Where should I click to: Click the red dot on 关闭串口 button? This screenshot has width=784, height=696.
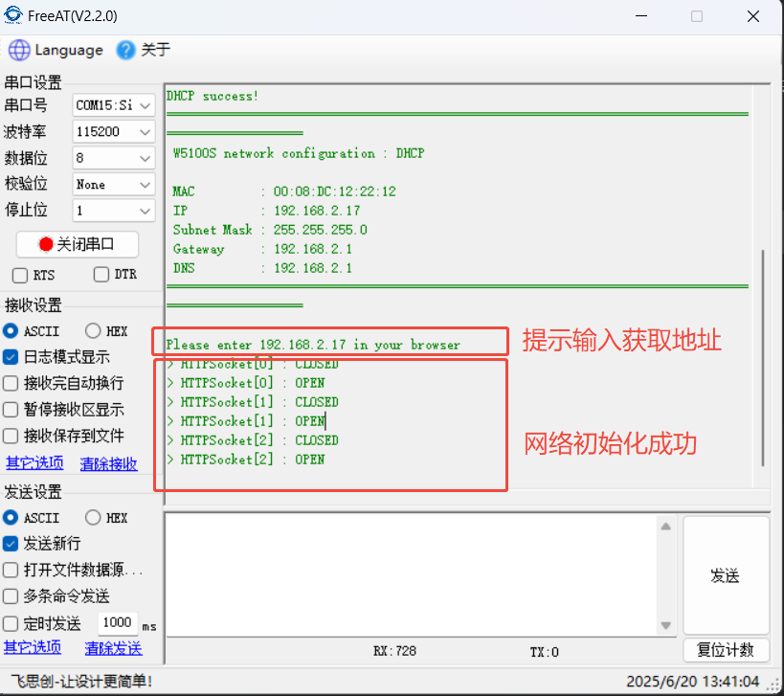pos(45,244)
